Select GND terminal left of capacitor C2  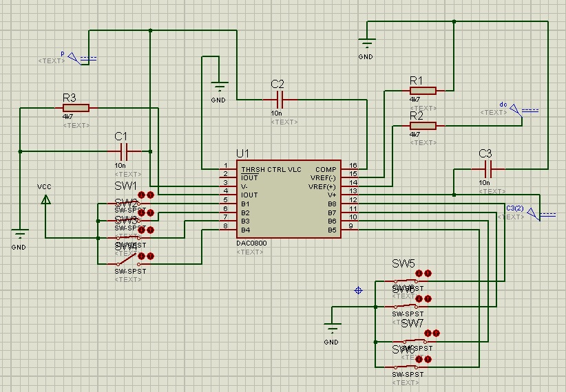218,87
